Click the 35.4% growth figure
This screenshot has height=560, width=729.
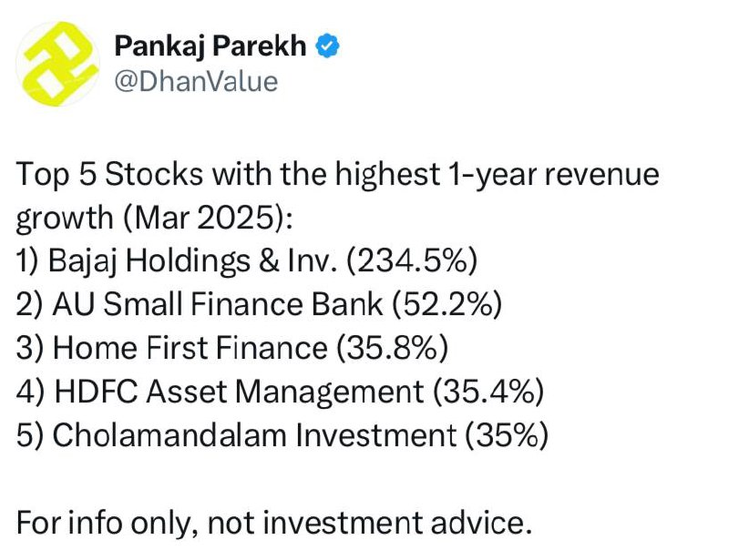pyautogui.click(x=488, y=392)
